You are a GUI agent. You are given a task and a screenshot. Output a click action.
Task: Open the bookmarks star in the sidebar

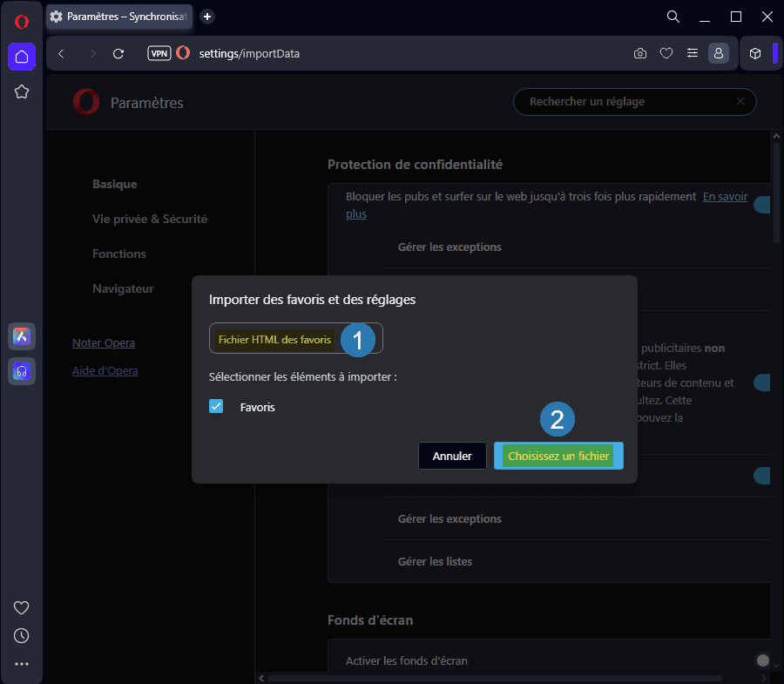coord(21,91)
